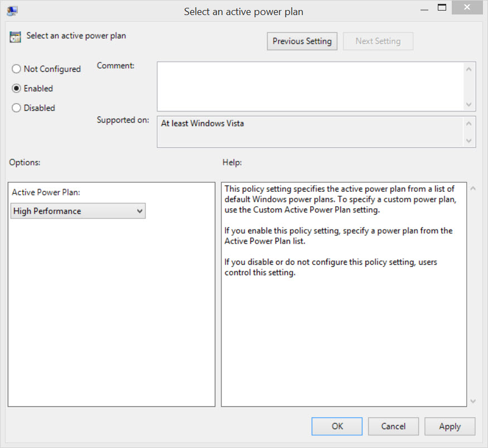Click the title bar system menu icon

tap(12, 11)
